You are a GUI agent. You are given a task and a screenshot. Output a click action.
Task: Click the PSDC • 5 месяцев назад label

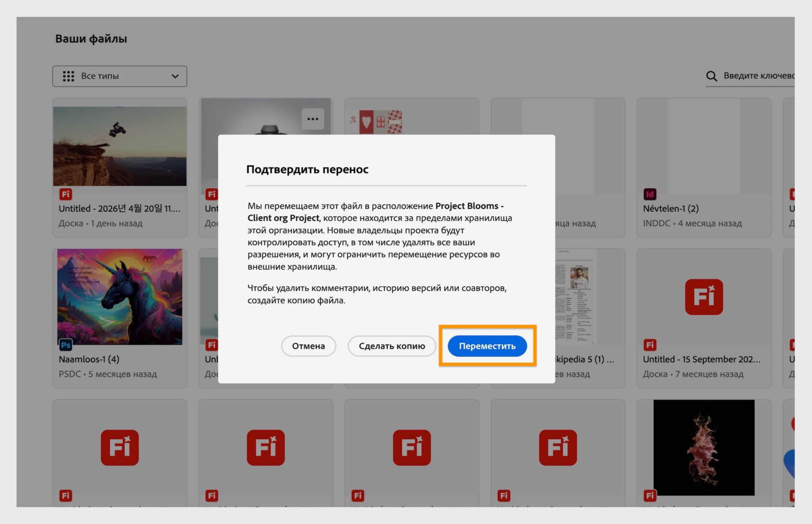coord(108,374)
